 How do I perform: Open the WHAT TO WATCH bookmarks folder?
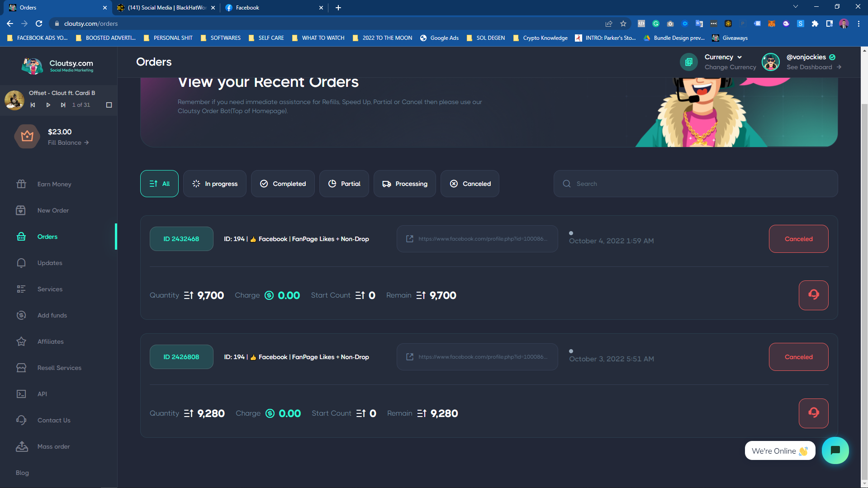(318, 38)
